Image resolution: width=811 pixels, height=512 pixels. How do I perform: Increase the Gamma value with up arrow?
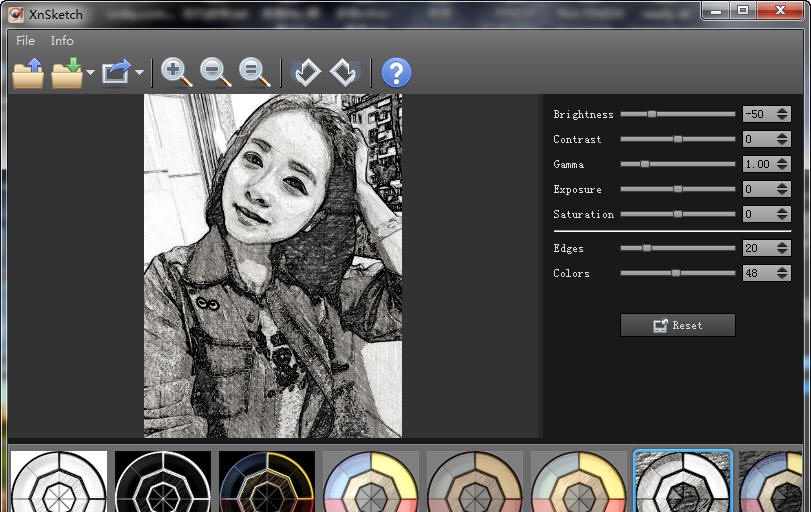[782, 160]
